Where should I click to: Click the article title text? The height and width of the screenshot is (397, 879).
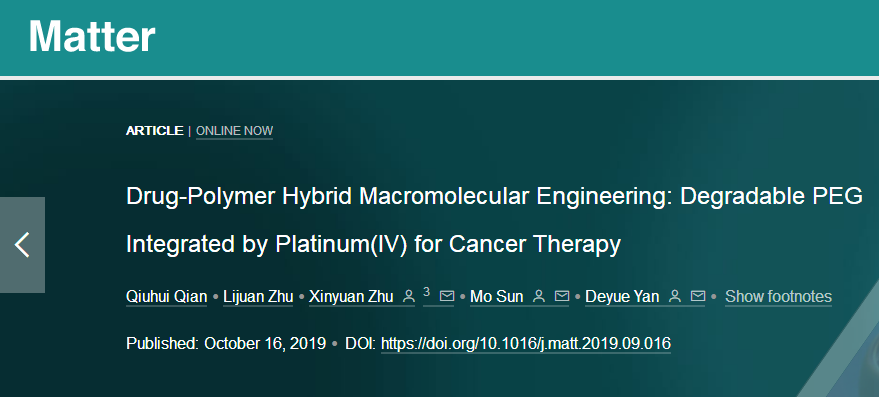(x=494, y=220)
